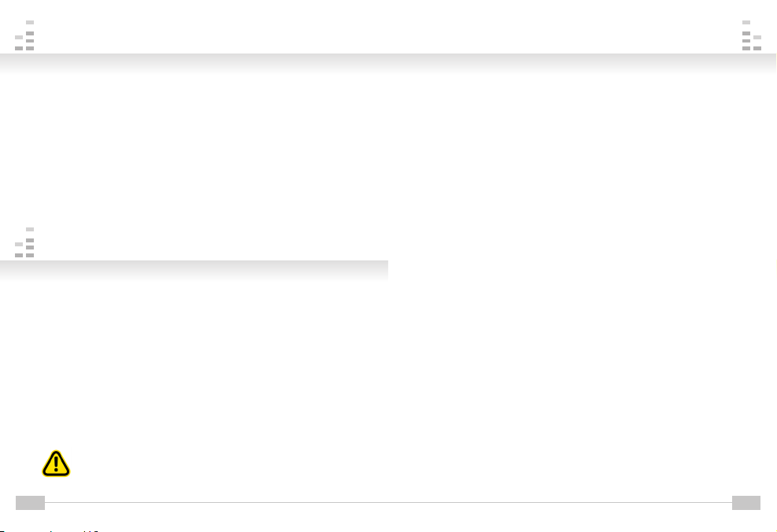Viewport: 777px width, 532px height.
Task: Click the full-width gradient header bar at top
Action: click(388, 64)
